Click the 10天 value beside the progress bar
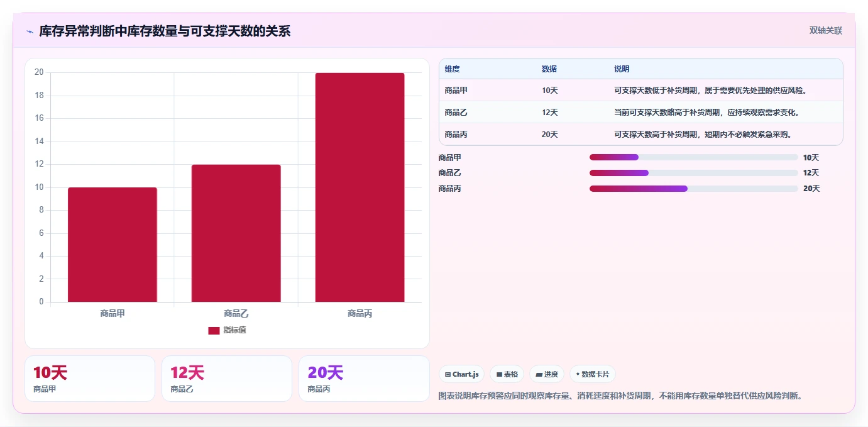The width and height of the screenshot is (868, 427). click(811, 158)
